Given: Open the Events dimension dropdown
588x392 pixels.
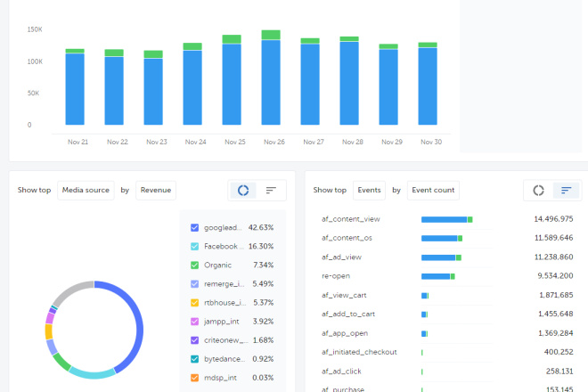Looking at the screenshot, I should tap(369, 190).
